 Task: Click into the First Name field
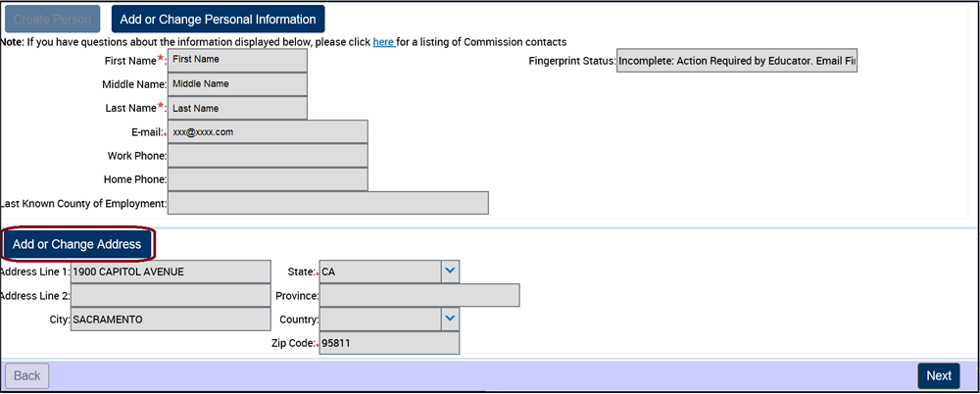pos(237,61)
